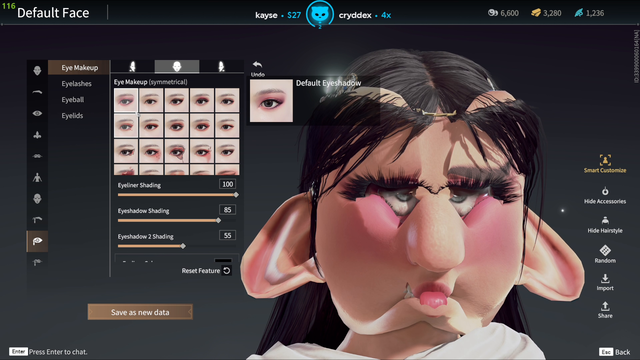Select second eye makeup preset, third row

(151, 151)
